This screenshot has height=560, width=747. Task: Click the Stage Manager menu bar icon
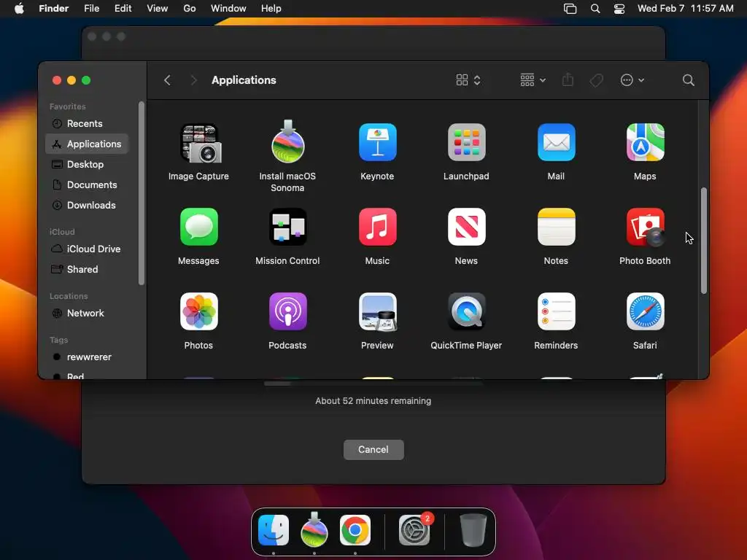(x=570, y=9)
